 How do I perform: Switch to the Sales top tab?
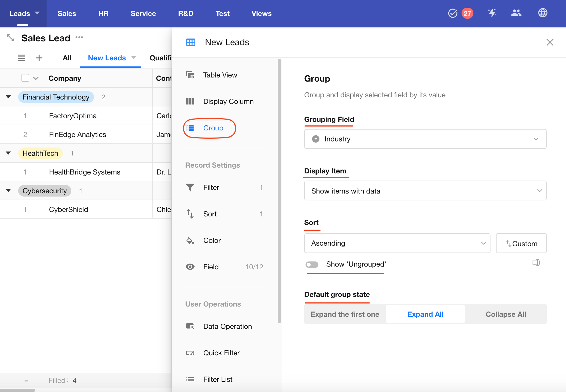click(x=67, y=14)
